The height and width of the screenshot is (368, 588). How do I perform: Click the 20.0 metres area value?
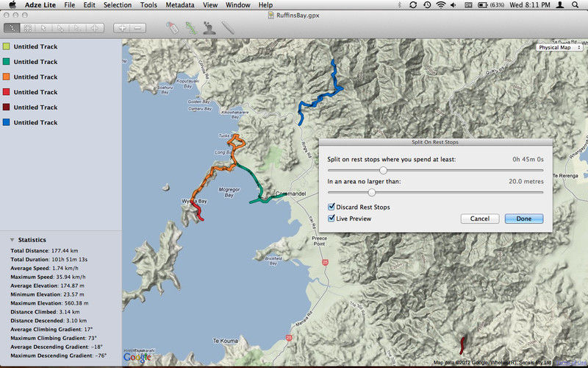(526, 181)
